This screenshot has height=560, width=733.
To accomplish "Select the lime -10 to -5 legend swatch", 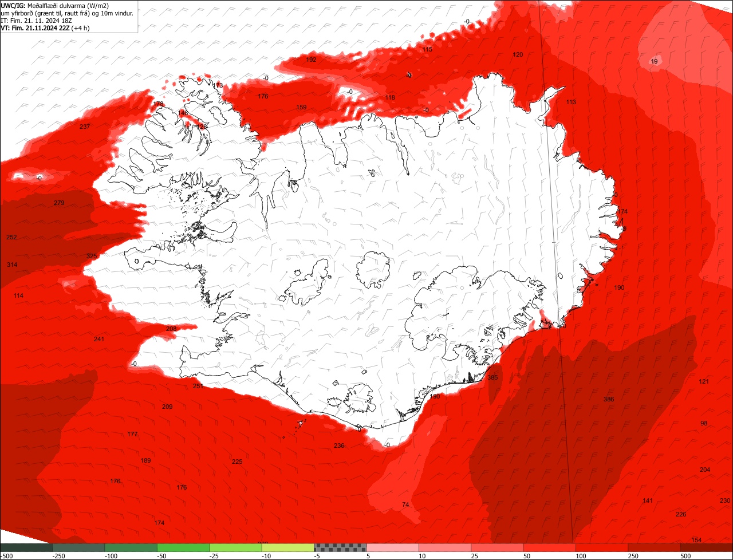I will click(288, 547).
